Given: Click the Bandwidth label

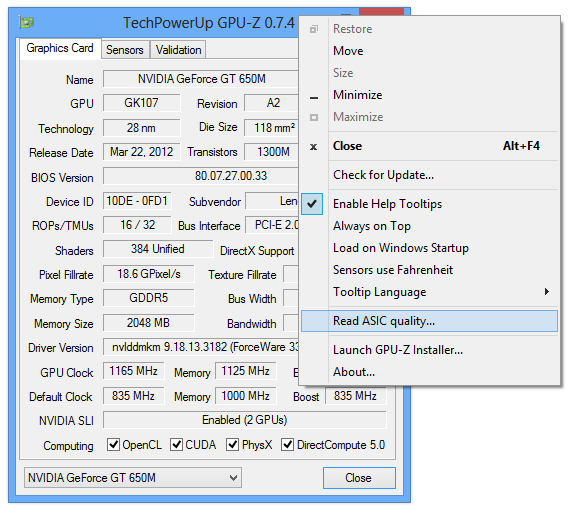Looking at the screenshot, I should click(x=252, y=324).
